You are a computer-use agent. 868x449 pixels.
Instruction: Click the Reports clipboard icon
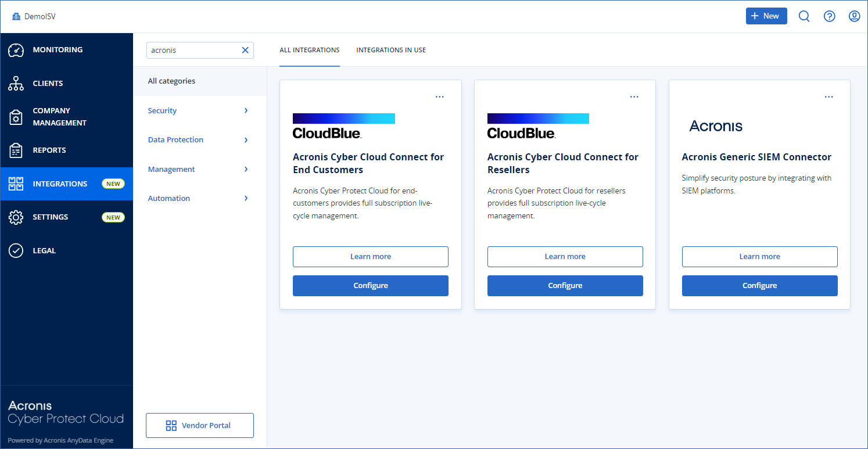16,150
